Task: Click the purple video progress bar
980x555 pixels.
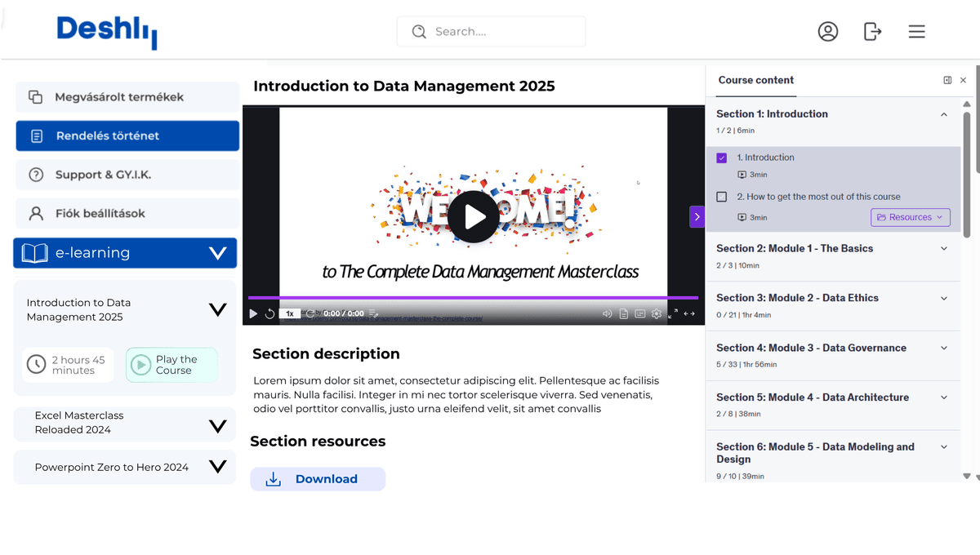Action: coord(473,298)
